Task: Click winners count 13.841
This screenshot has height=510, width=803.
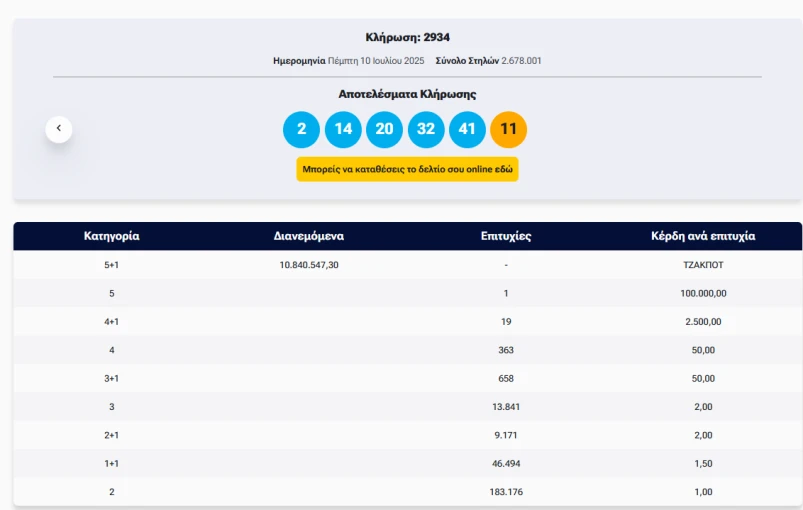Action: (x=506, y=407)
